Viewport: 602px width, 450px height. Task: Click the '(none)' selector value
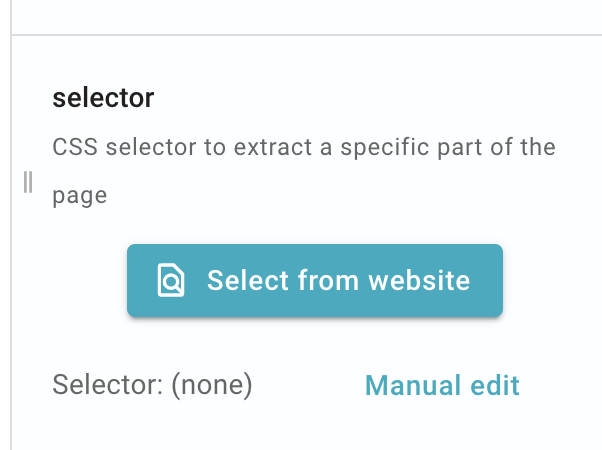coord(212,384)
